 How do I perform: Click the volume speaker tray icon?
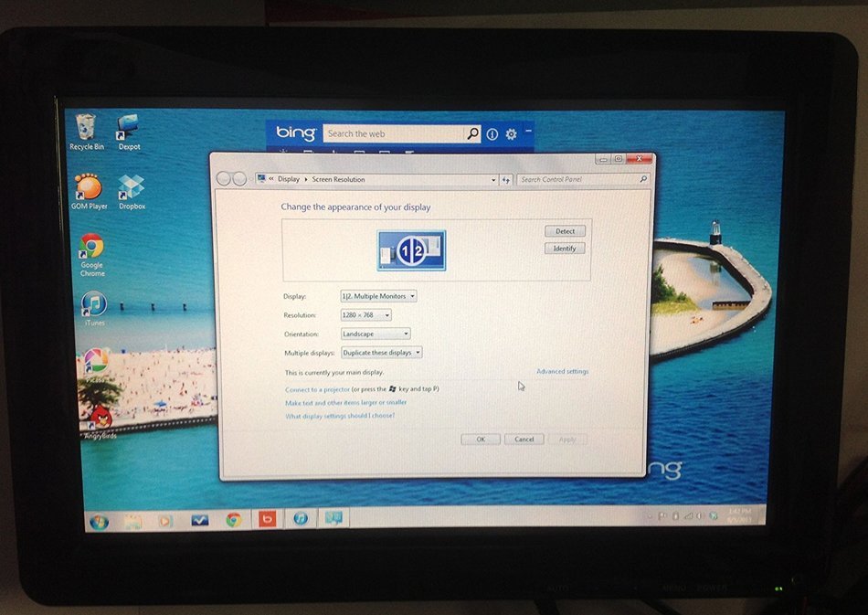(700, 516)
